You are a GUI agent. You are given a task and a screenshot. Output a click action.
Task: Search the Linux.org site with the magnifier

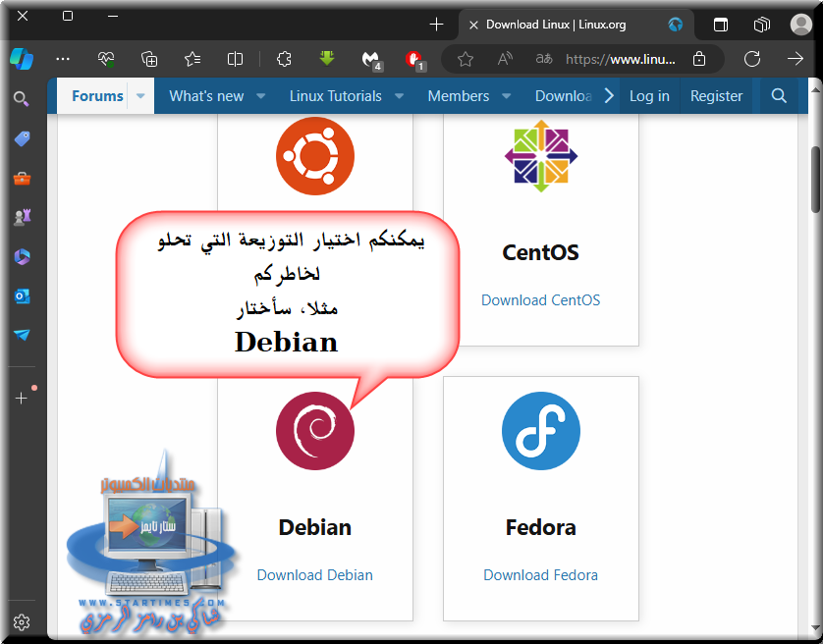coord(779,95)
